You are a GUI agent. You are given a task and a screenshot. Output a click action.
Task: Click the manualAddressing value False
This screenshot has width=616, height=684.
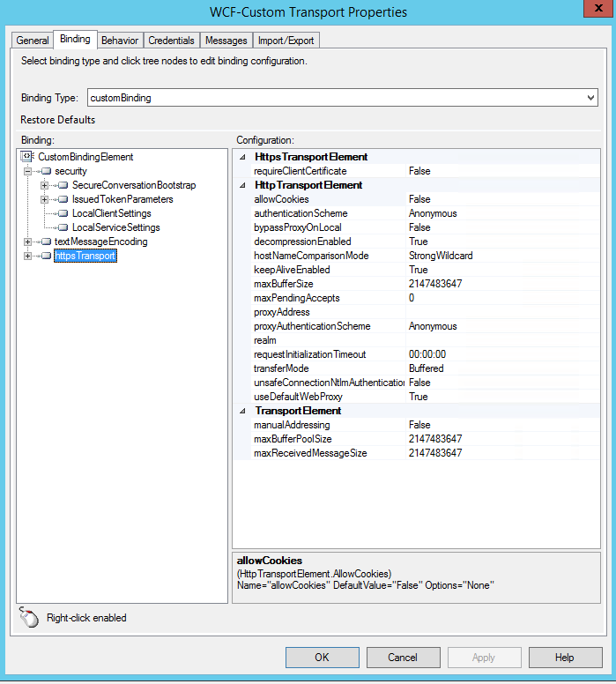[x=502, y=425]
